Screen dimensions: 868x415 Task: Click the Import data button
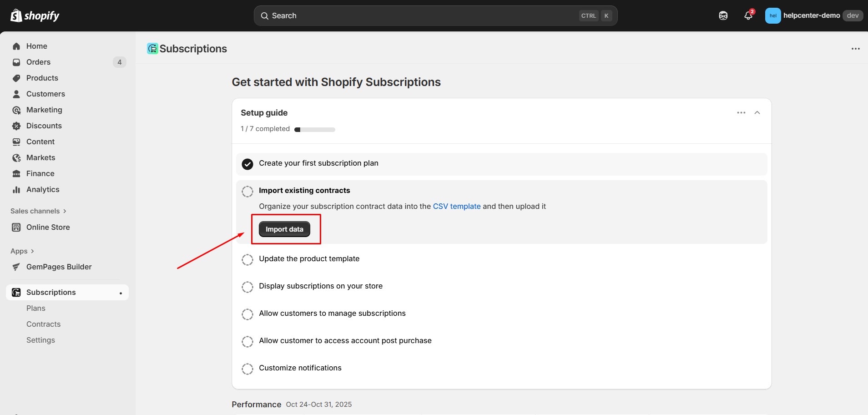(284, 229)
